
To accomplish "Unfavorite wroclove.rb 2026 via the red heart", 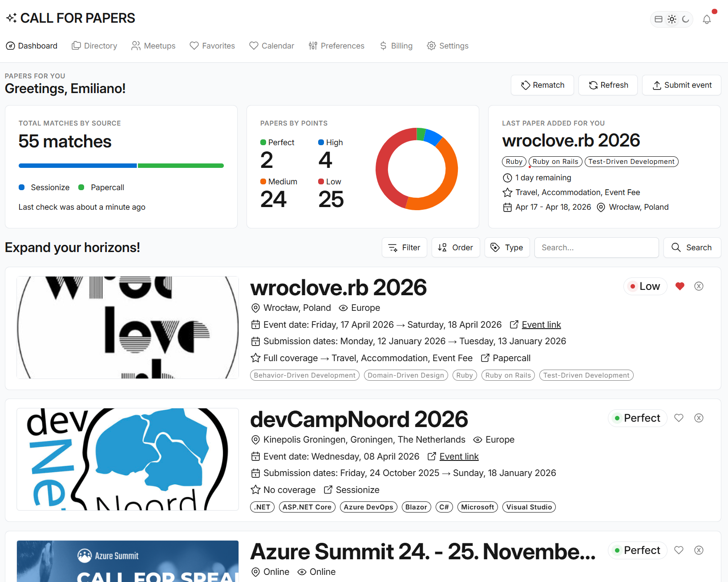I will (679, 286).
